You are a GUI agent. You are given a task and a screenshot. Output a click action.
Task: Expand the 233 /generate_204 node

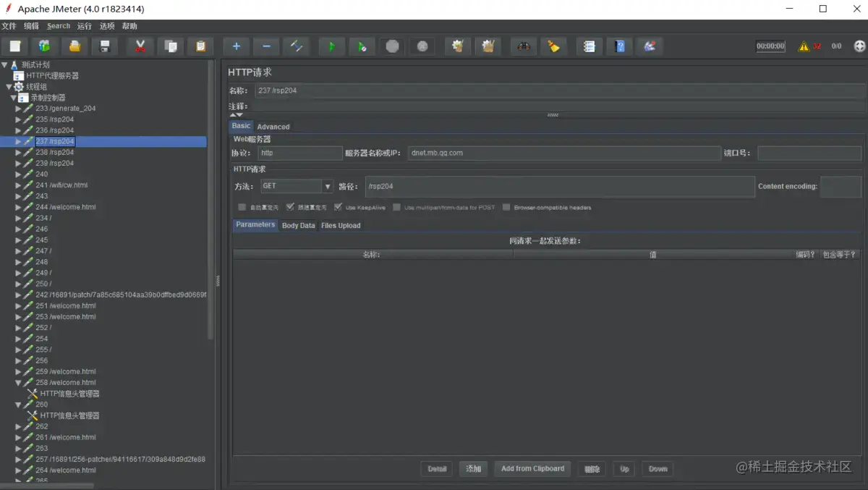[18, 109]
